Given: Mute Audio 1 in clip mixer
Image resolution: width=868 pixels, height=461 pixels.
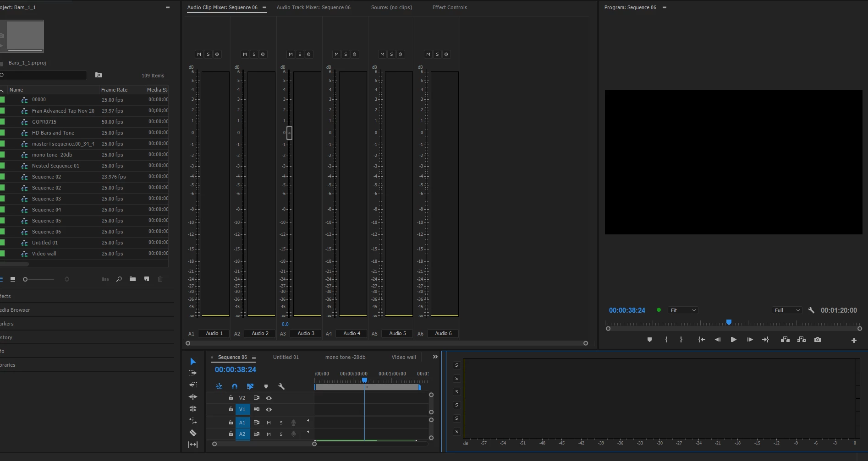Looking at the screenshot, I should [199, 54].
